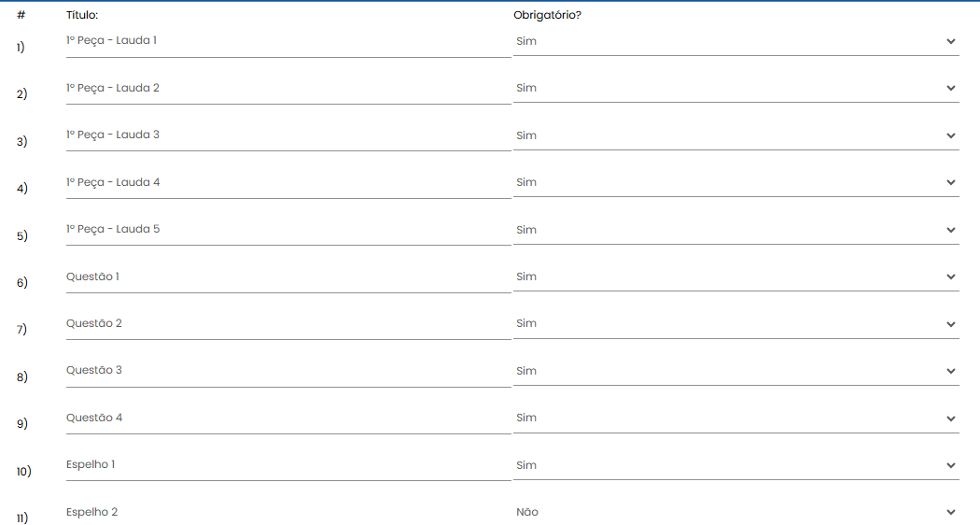Click into the '1º Peça - Lauda 4' field
The image size is (980, 525).
pyautogui.click(x=288, y=183)
